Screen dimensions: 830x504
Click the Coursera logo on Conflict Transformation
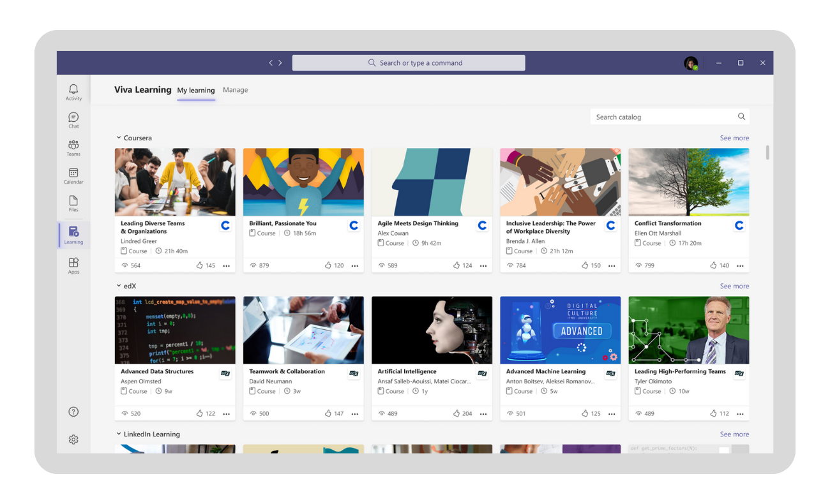(x=739, y=225)
